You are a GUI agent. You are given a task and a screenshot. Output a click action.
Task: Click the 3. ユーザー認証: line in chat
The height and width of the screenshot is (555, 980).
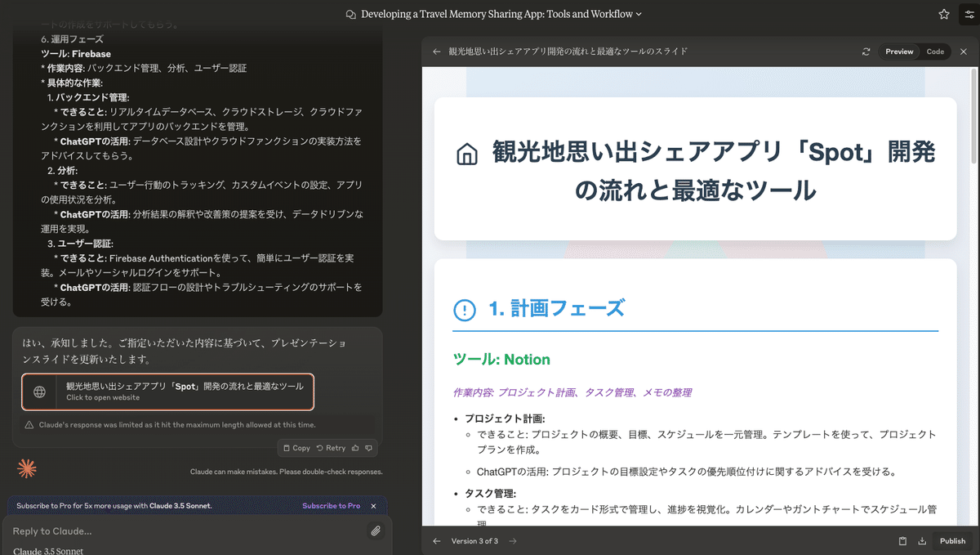click(x=80, y=244)
